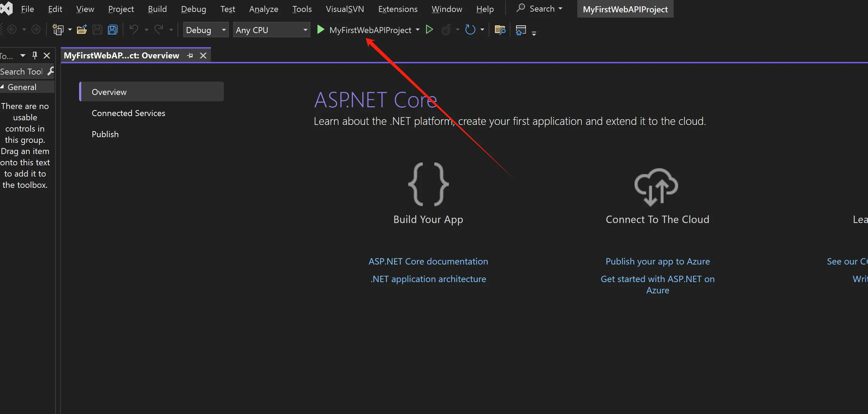The width and height of the screenshot is (868, 414).
Task: Close the Overview document tab
Action: pyautogui.click(x=203, y=56)
